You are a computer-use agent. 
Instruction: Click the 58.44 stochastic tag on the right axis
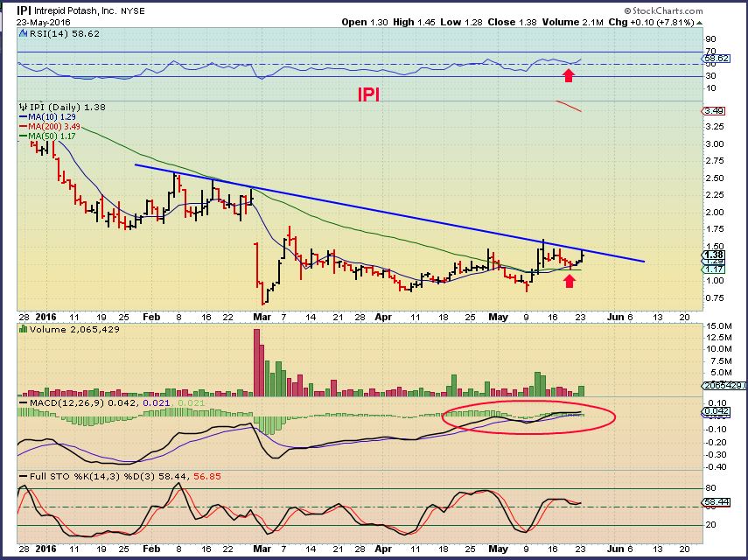[x=717, y=501]
